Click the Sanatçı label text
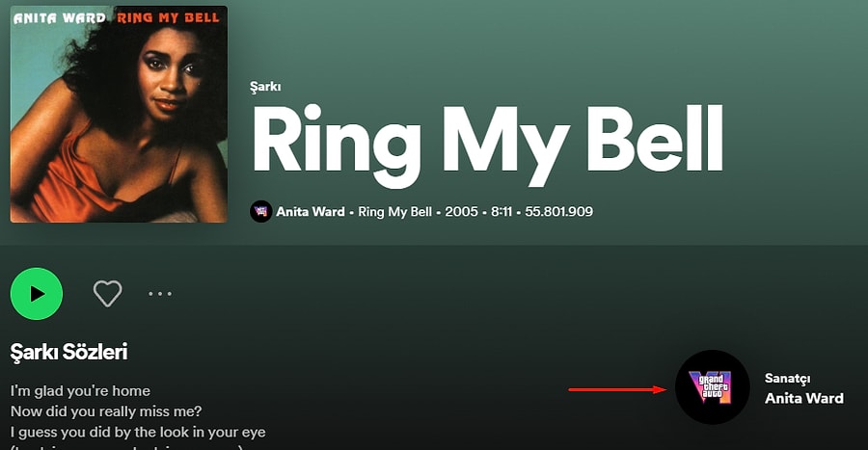The height and width of the screenshot is (450, 868). pos(787,379)
